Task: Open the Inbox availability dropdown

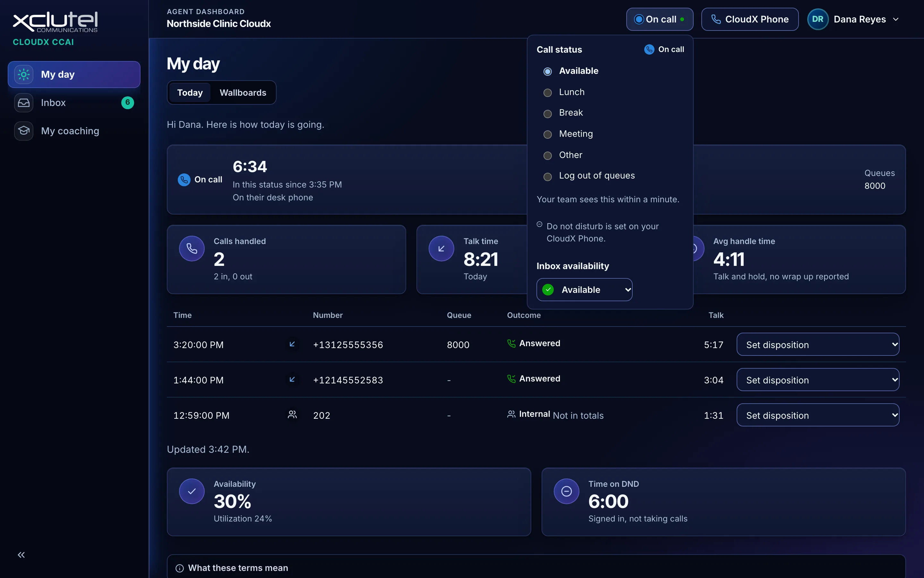Action: (x=584, y=290)
